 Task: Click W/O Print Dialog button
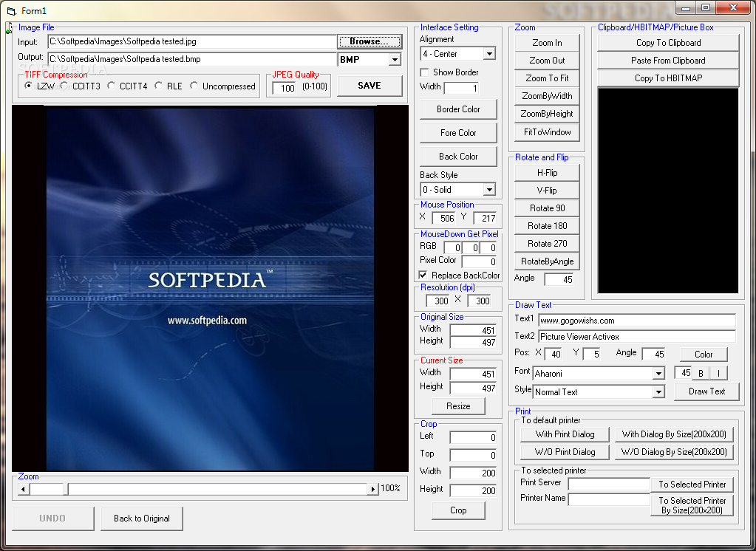point(565,452)
